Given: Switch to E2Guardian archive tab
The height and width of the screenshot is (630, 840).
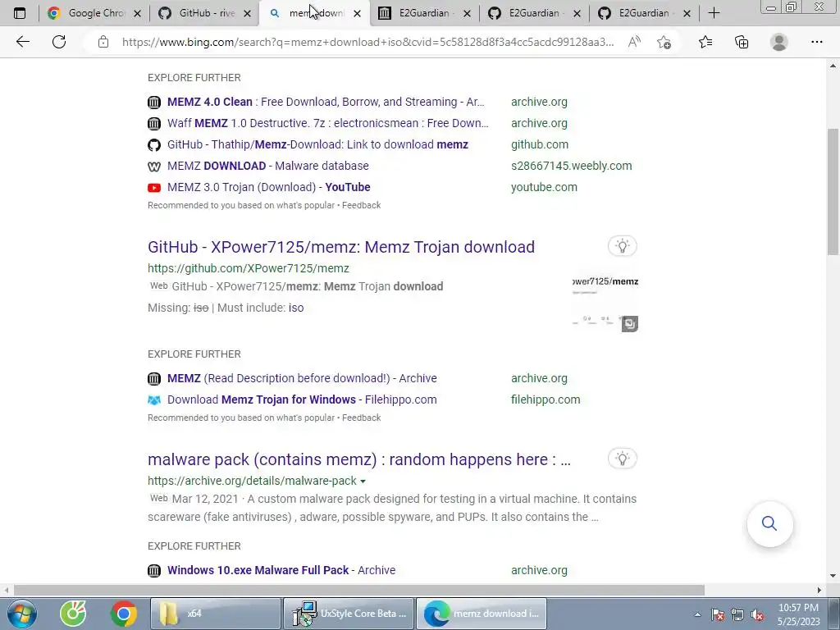Looking at the screenshot, I should pyautogui.click(x=425, y=13).
